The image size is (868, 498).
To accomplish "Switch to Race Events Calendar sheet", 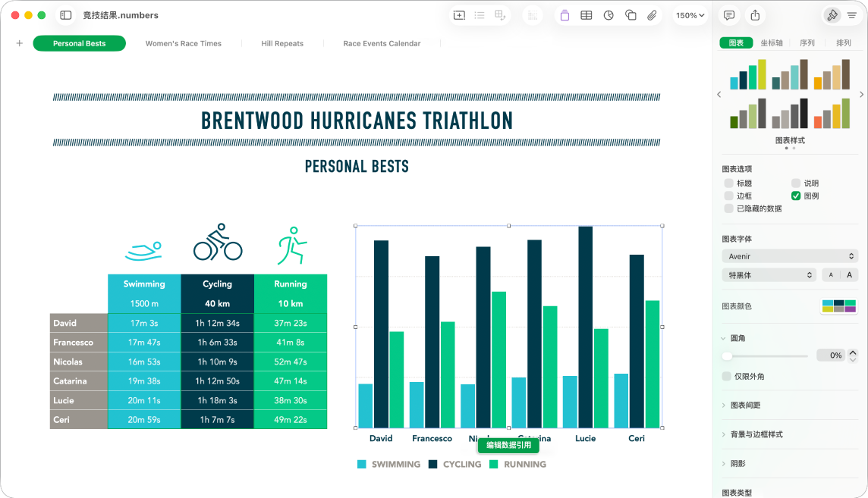I will coord(382,43).
